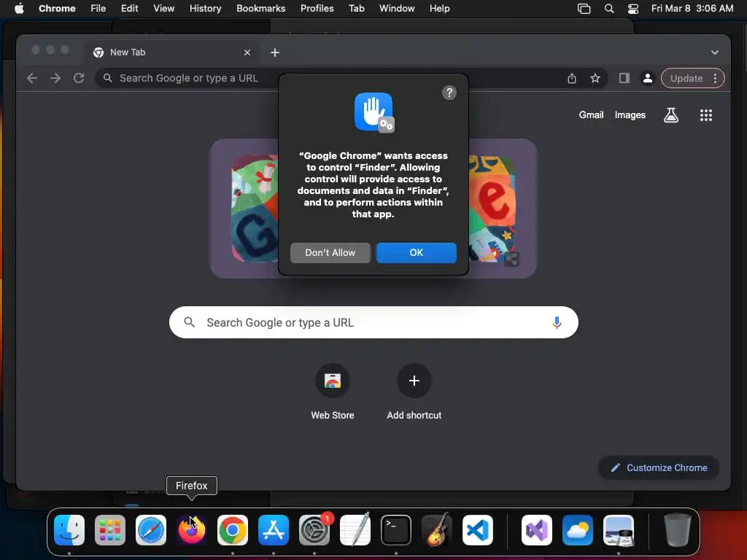The height and width of the screenshot is (560, 747).
Task: Open the App Store from the Dock
Action: (274, 530)
